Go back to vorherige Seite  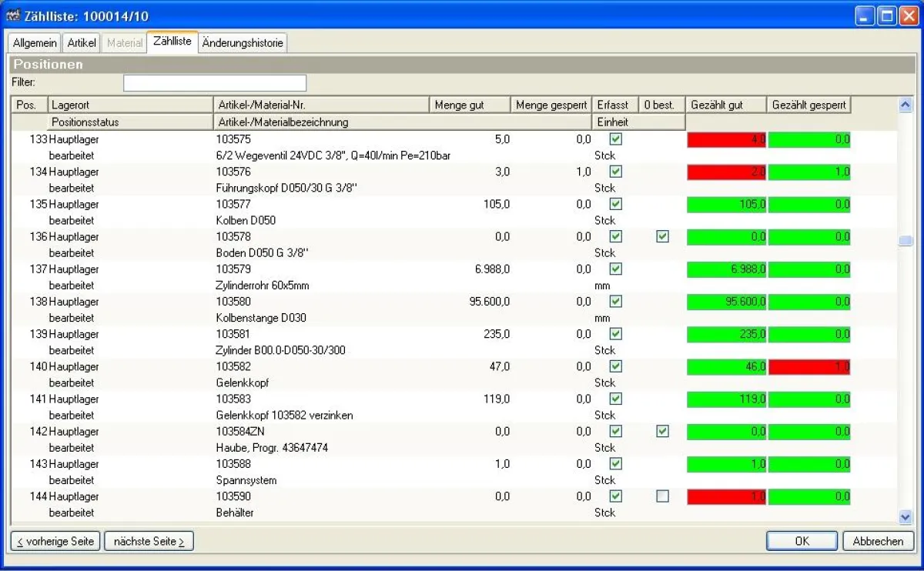(55, 541)
